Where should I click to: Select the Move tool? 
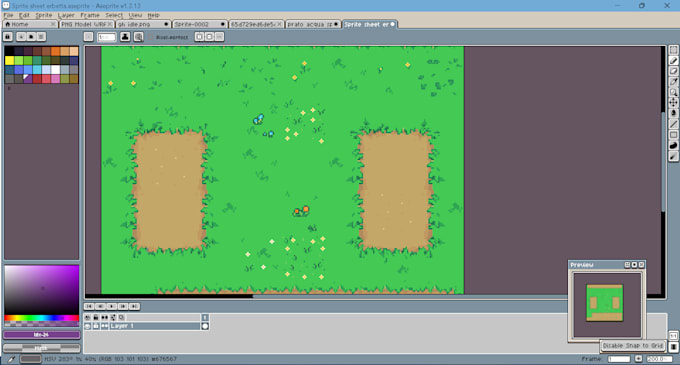click(x=673, y=103)
